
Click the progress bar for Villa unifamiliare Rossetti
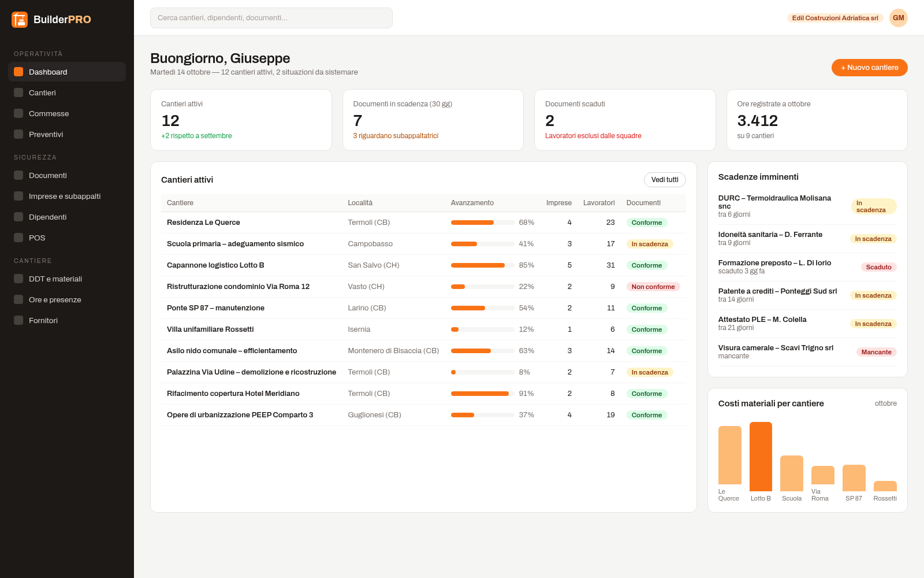(x=482, y=329)
